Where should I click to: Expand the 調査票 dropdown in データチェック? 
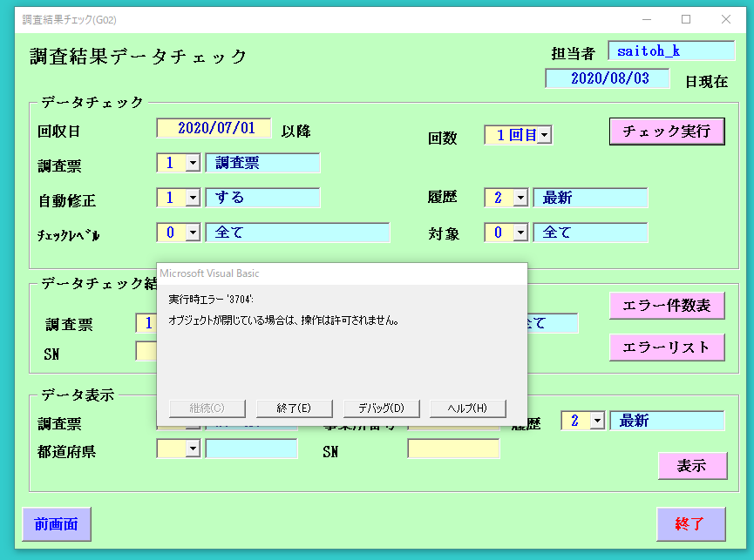[x=193, y=163]
